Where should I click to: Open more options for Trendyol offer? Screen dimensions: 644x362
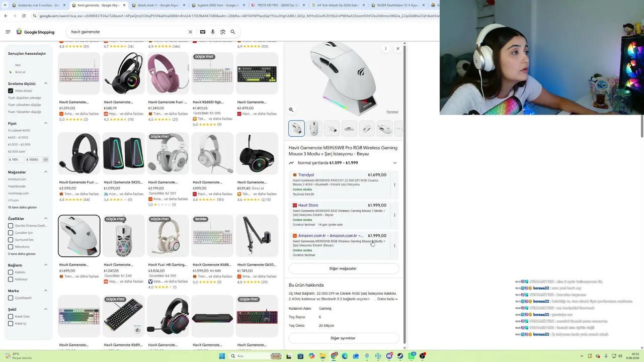394,185
